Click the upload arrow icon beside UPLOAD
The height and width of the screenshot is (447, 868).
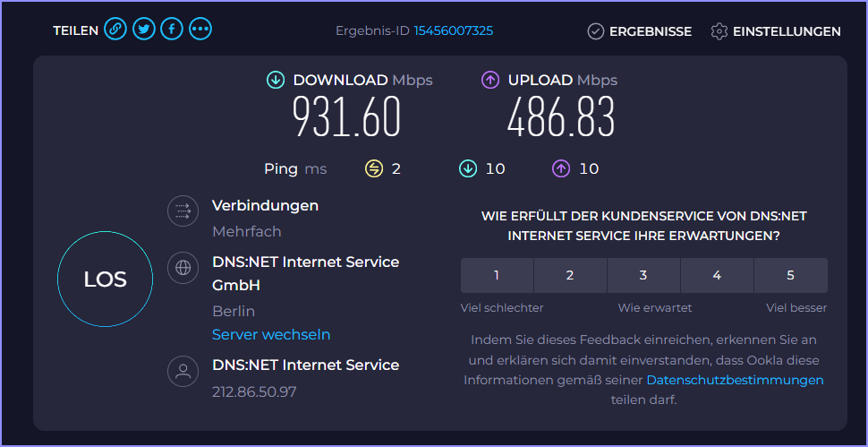490,81
